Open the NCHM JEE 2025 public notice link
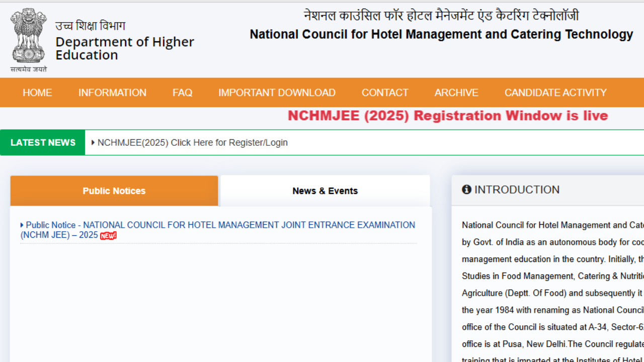Screen dimensions: 644x362 [x=218, y=230]
